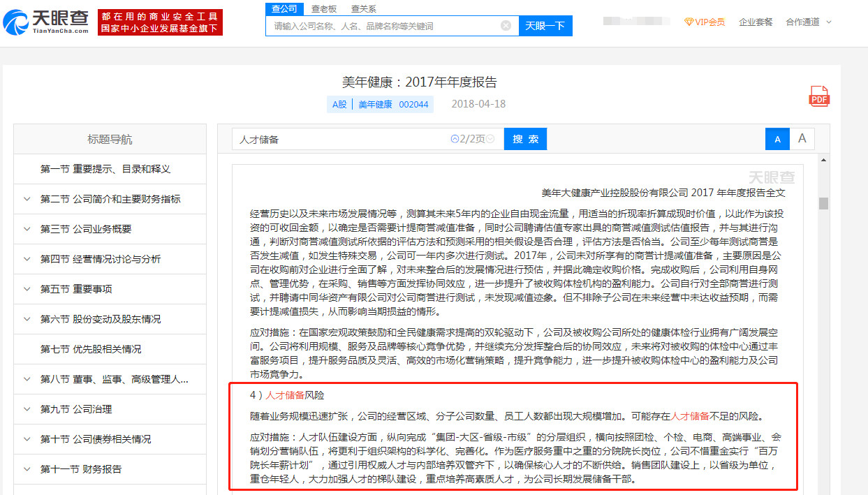Click the heading 4）人才储备风险
Image resolution: width=868 pixels, height=495 pixels.
287,395
